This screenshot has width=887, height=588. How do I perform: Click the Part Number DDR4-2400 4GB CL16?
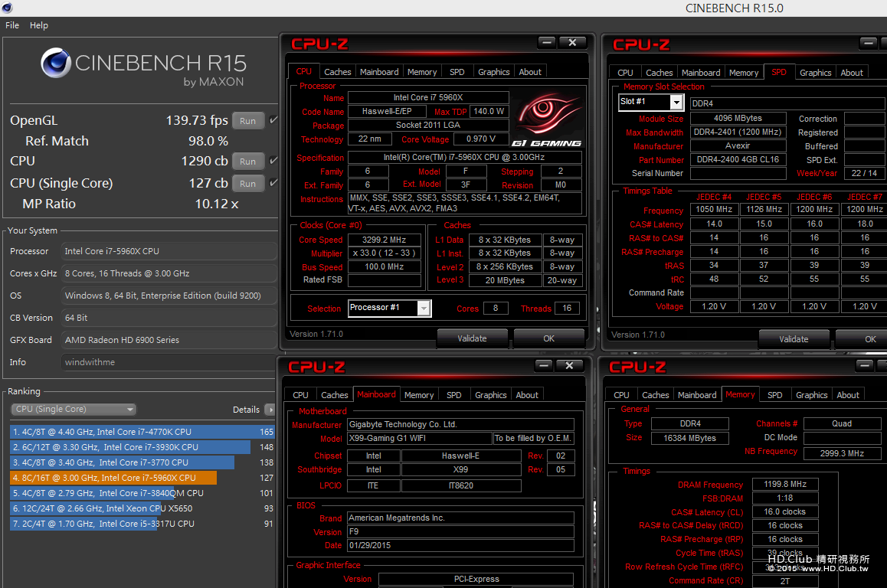click(738, 159)
